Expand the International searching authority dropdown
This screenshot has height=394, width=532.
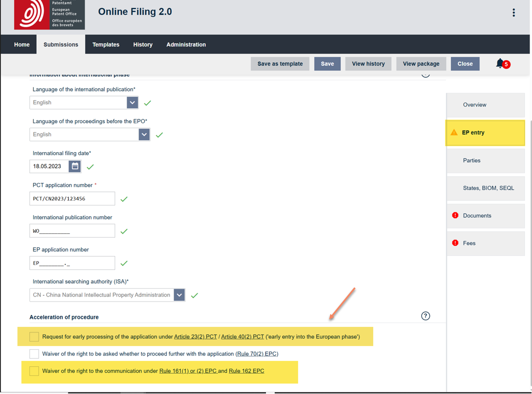click(179, 295)
